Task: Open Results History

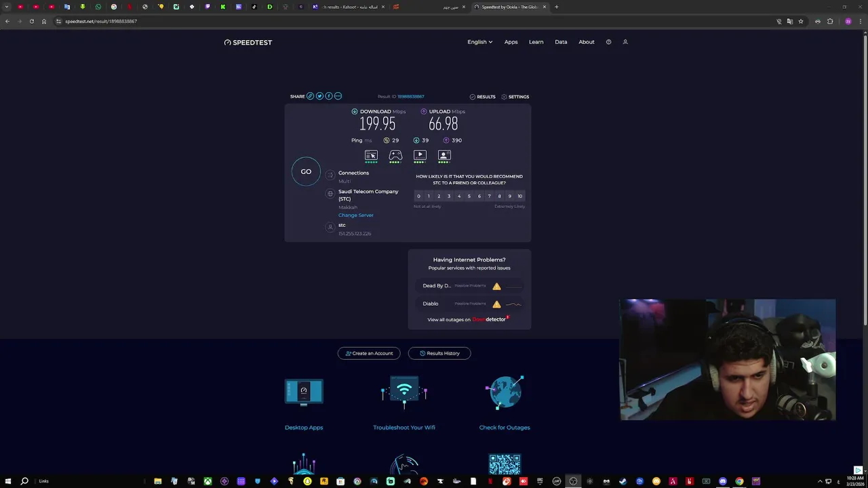Action: pos(439,353)
